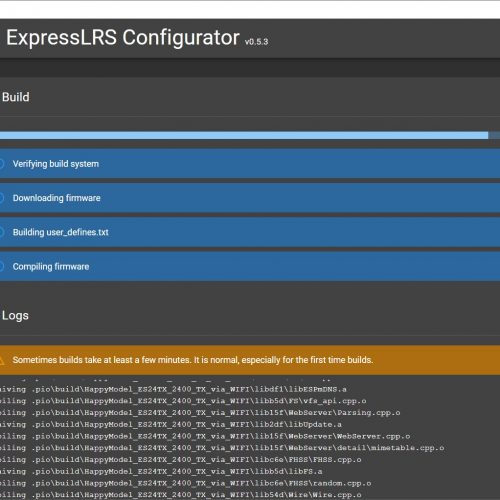The image size is (500, 500).
Task: Select the Compiling firmware step
Action: 250,266
